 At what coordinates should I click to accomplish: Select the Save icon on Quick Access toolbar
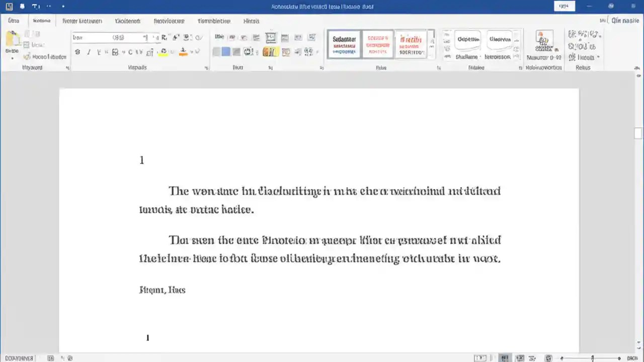22,7
